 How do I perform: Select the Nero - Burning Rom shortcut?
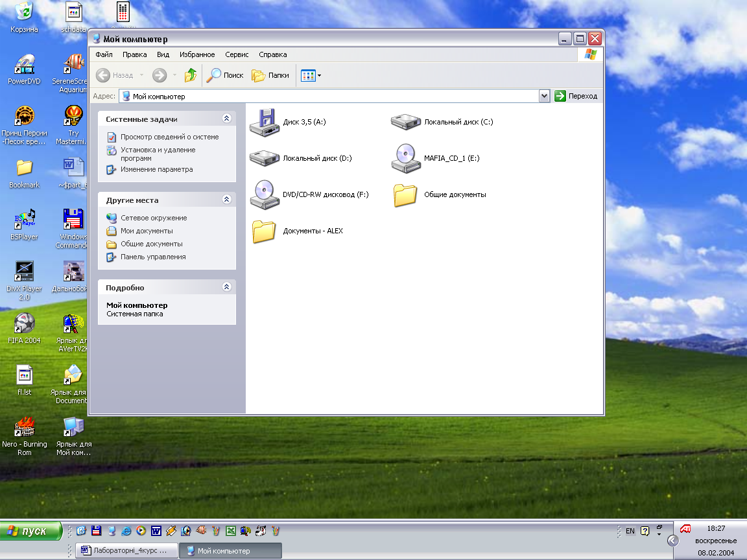coord(24,436)
